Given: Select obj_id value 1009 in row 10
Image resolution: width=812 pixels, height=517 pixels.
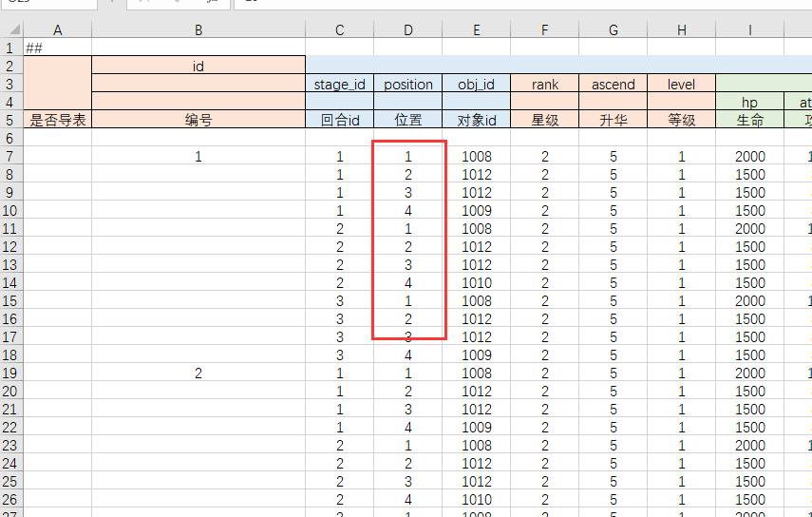Looking at the screenshot, I should (477, 210).
